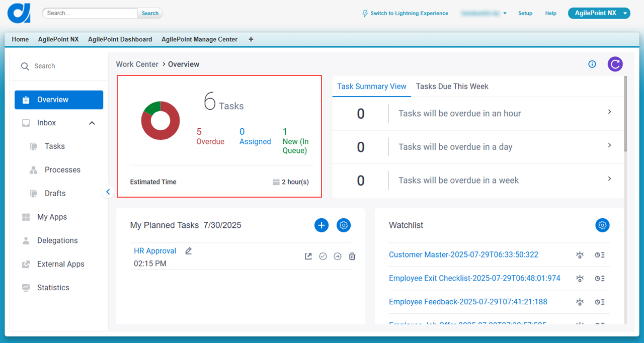Viewport: 644px width, 343px height.
Task: Click the plus tab to add tabs
Action: click(x=251, y=39)
